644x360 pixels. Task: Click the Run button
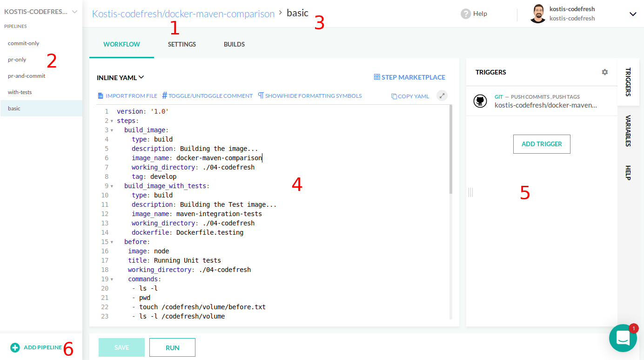click(x=172, y=347)
